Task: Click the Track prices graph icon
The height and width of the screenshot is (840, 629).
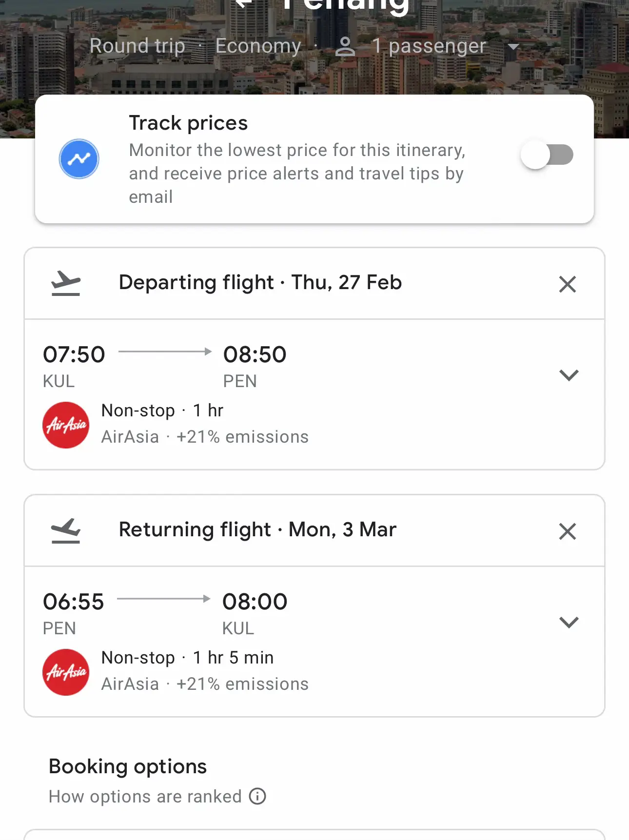Action: [79, 159]
